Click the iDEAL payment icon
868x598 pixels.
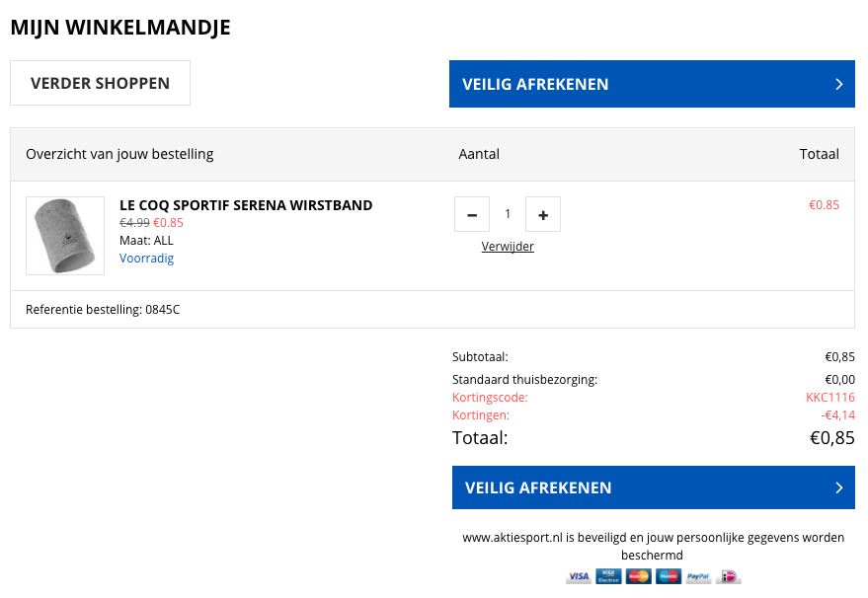click(x=729, y=576)
